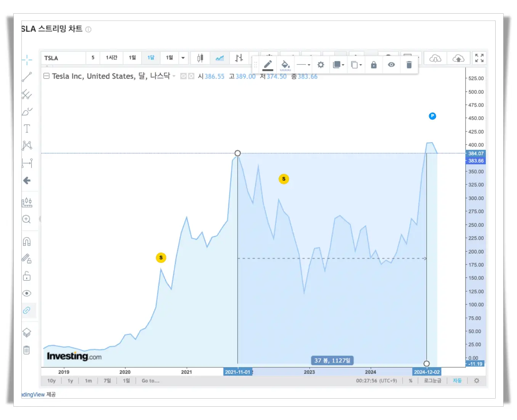Select the 1시간 interval
Viewport: 517px width, 420px height.
[111, 58]
